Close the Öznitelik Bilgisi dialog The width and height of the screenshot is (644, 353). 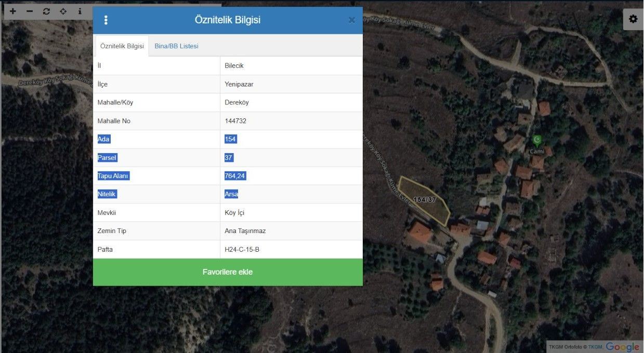click(351, 20)
